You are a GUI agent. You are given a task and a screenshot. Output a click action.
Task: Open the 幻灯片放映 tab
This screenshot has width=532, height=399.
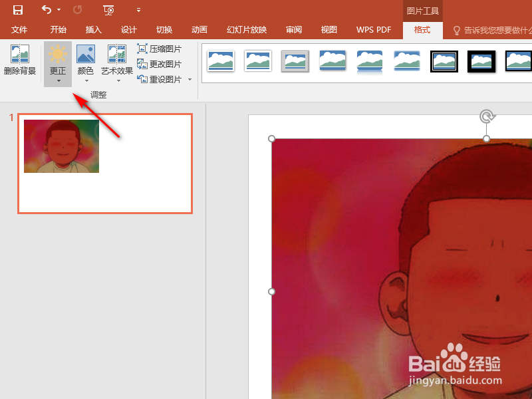247,30
